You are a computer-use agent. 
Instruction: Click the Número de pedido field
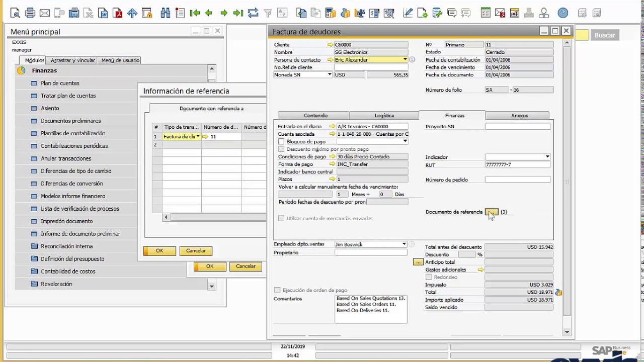click(518, 180)
